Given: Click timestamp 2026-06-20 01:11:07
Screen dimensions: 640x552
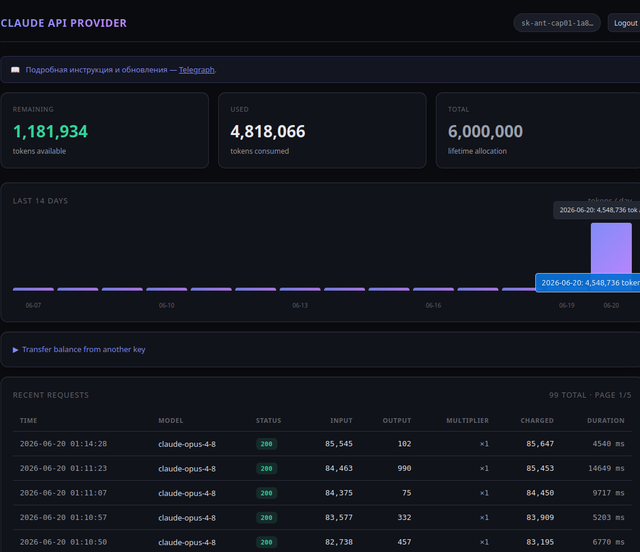Looking at the screenshot, I should (x=63, y=493).
